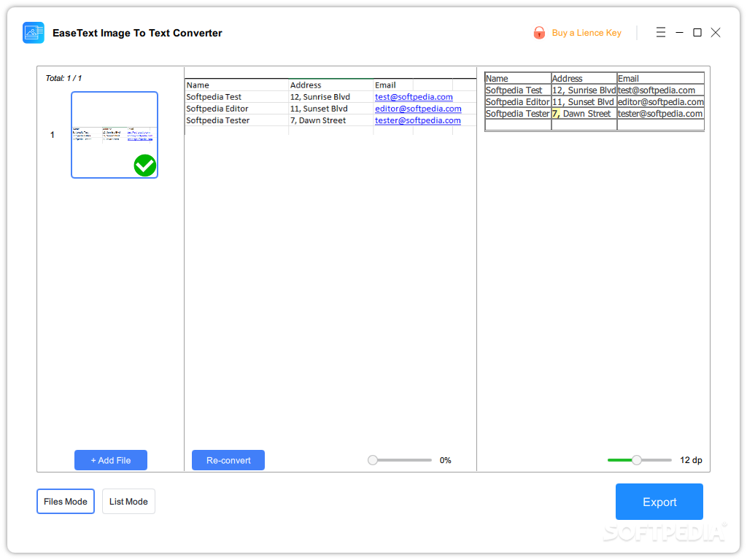Close the EaseText window
Image resolution: width=747 pixels, height=560 pixels.
pyautogui.click(x=716, y=32)
